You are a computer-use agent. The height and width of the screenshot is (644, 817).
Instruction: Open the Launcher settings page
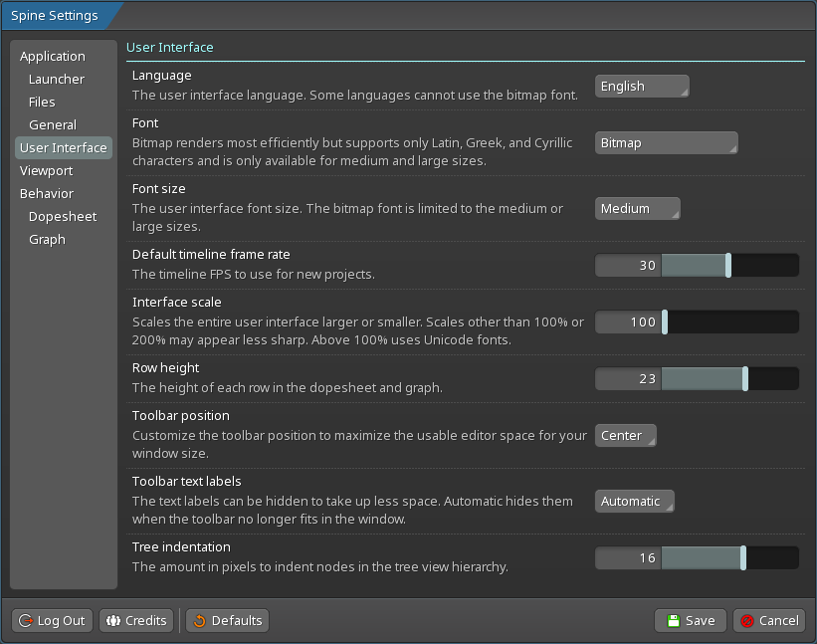tap(57, 80)
